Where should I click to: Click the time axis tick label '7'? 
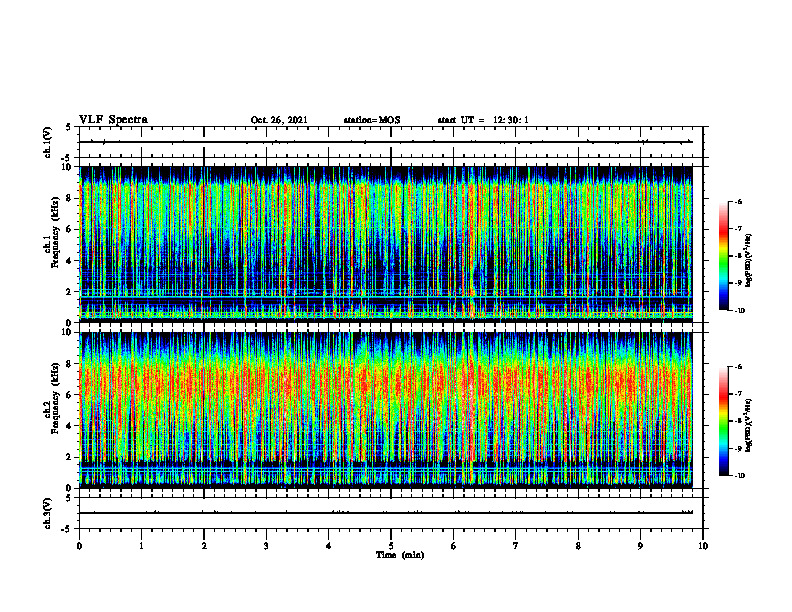coord(516,546)
